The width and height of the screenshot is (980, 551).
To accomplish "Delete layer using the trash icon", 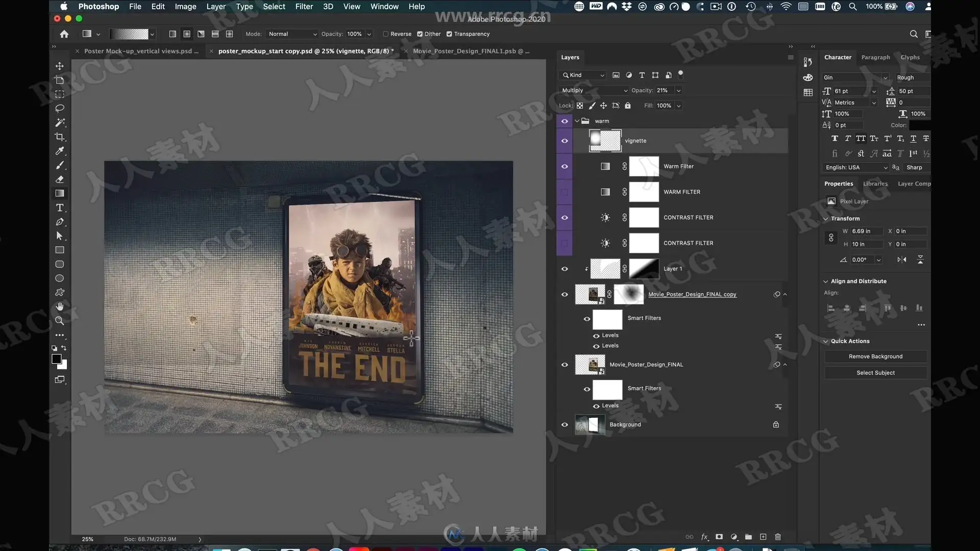I will pos(778,537).
